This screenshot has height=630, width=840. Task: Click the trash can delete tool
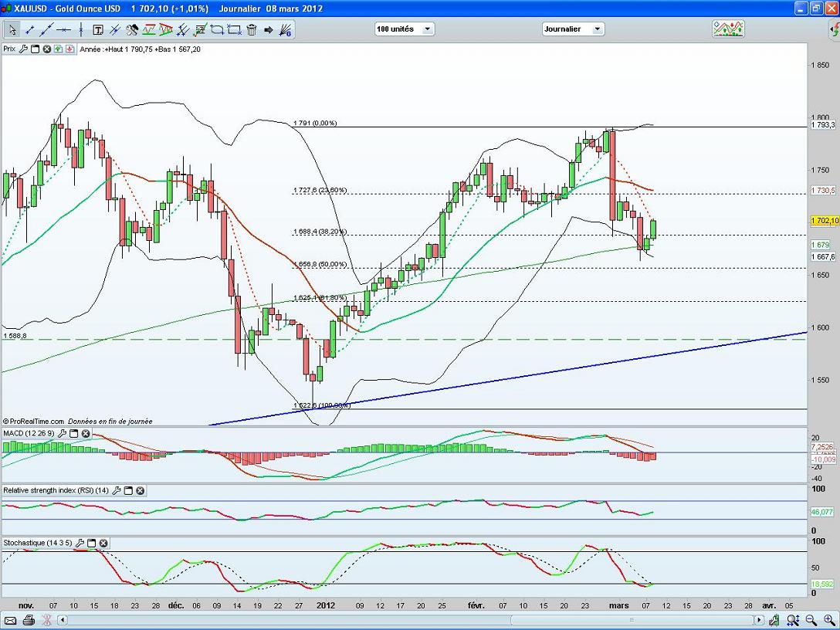(252, 30)
